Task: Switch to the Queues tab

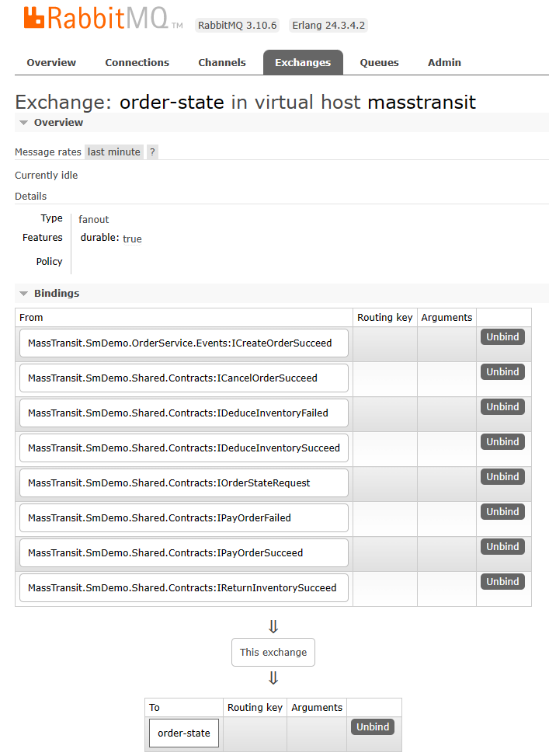Action: (379, 63)
